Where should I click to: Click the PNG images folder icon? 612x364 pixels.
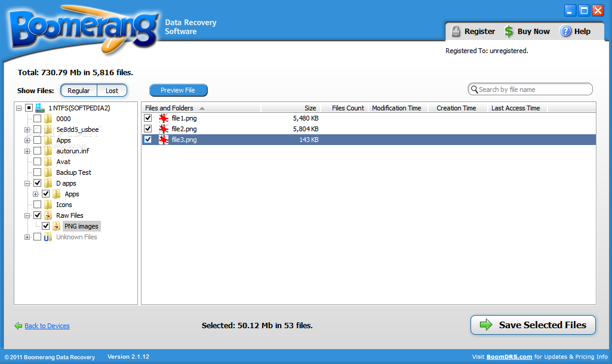[57, 226]
